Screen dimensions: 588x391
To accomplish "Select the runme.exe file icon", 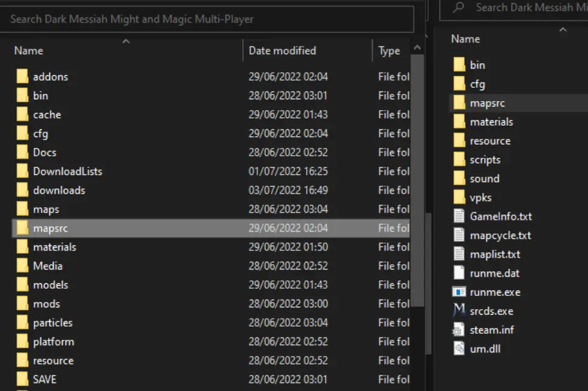I will [x=459, y=292].
